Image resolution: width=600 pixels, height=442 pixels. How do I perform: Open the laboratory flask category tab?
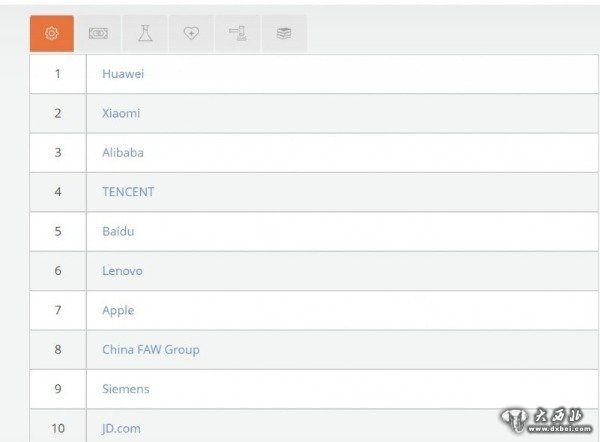145,34
